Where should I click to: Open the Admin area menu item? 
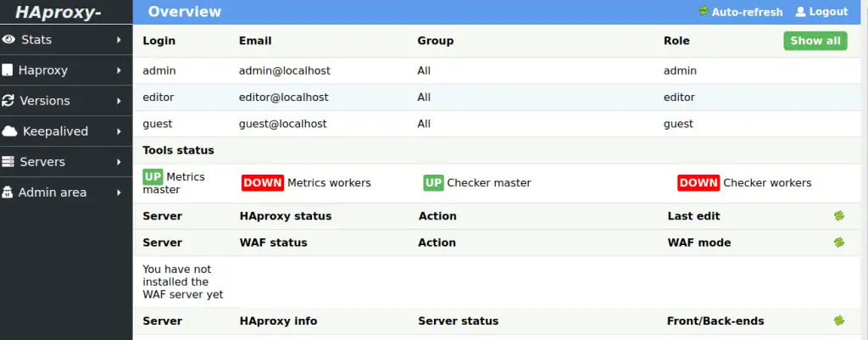click(66, 192)
